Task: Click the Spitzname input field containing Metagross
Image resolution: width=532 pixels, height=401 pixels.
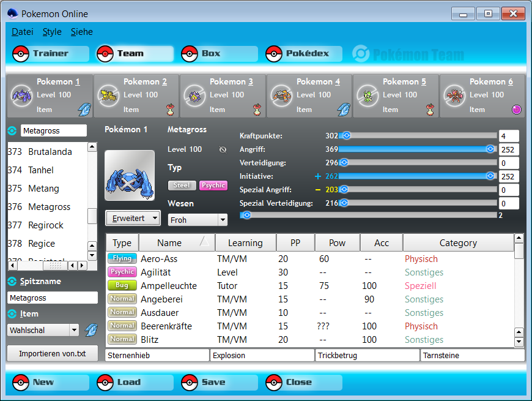Action: pyautogui.click(x=52, y=298)
